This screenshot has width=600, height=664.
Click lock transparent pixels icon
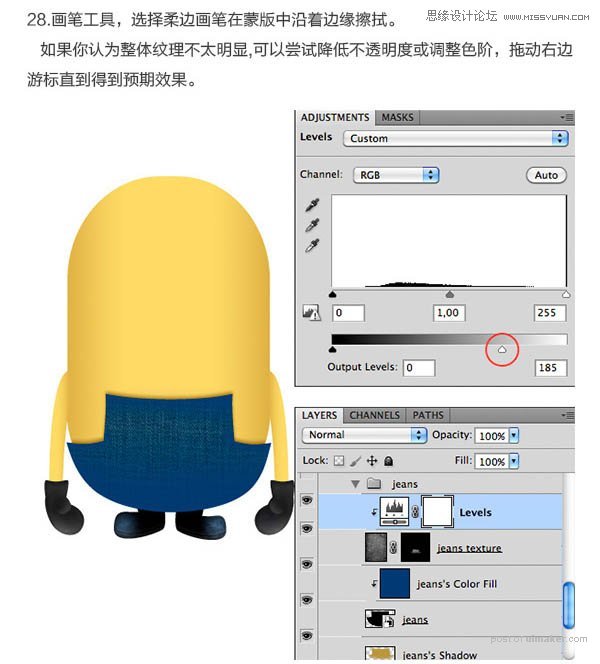coord(339,461)
